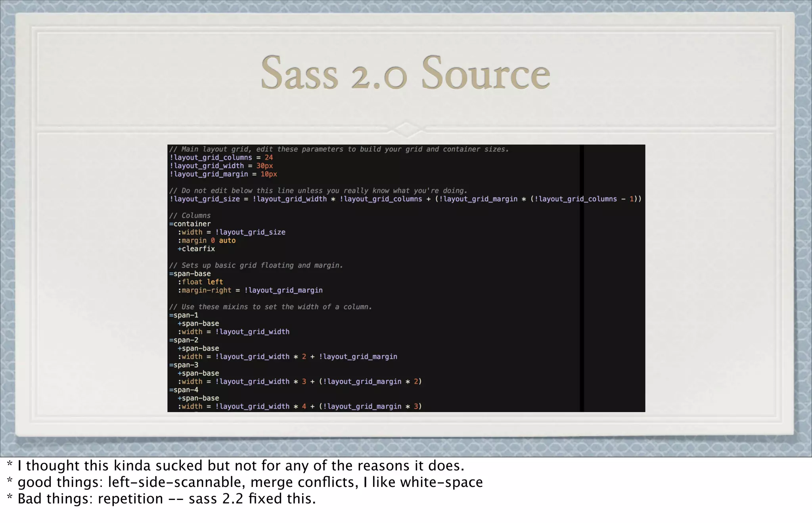812x523 pixels.
Task: Click the slide title "Sass 2.0 Source"
Action: [406, 73]
